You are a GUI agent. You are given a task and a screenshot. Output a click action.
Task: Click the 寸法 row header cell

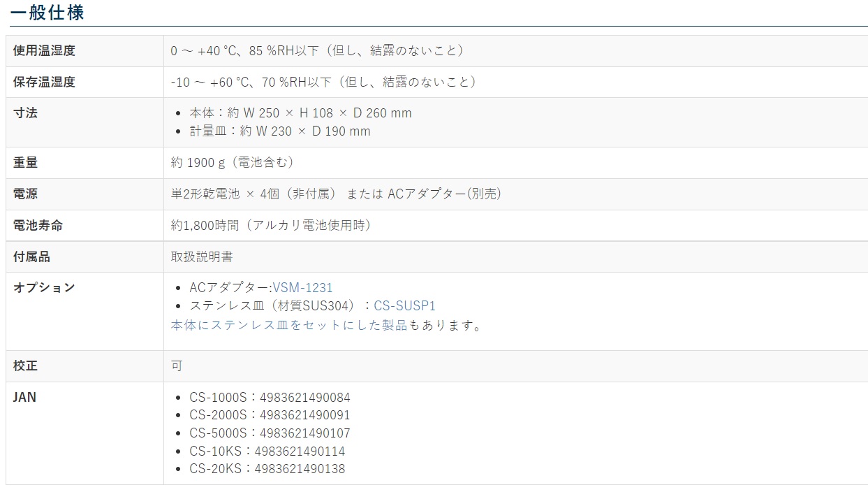tap(26, 113)
